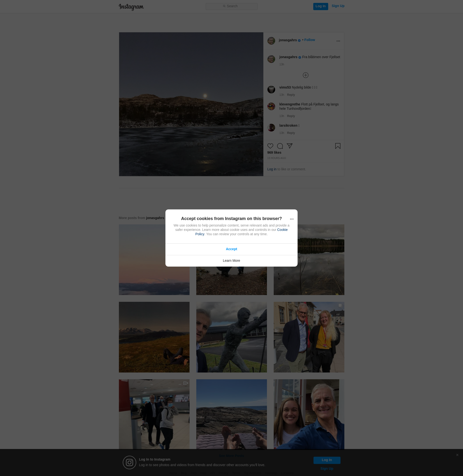Open cookie dialog three-dot options
Screen dimensions: 463x476
292,219
